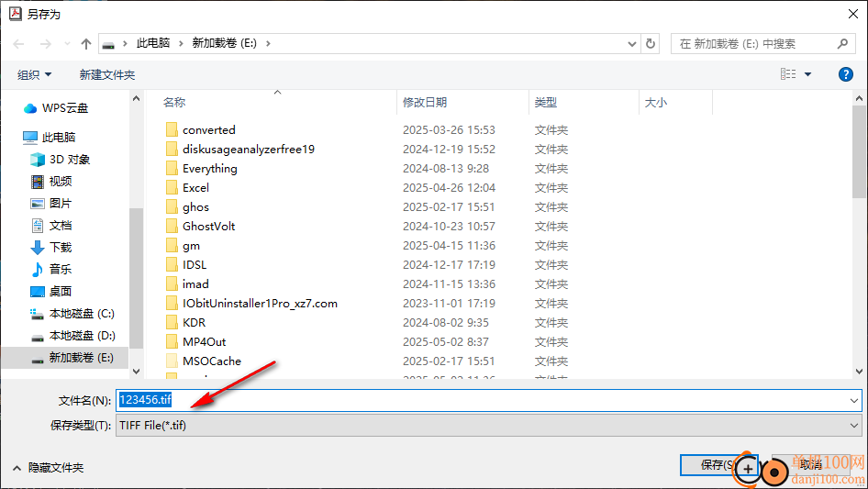Click the 取消 button

pyautogui.click(x=810, y=464)
